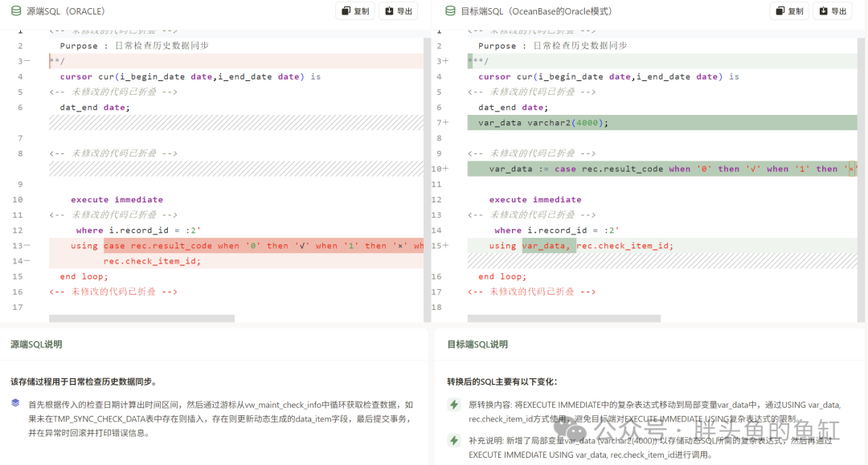Viewport: 868px width, 465px height.
Task: Expand folded code at source line 11
Action: point(113,214)
